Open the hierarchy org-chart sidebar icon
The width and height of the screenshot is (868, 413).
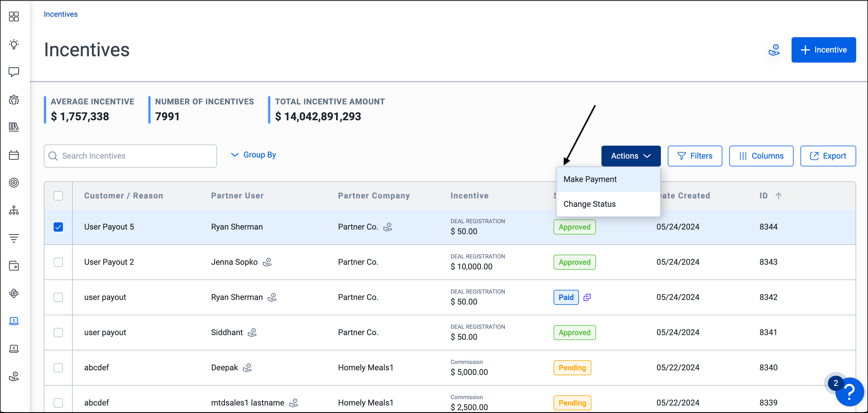pos(14,210)
